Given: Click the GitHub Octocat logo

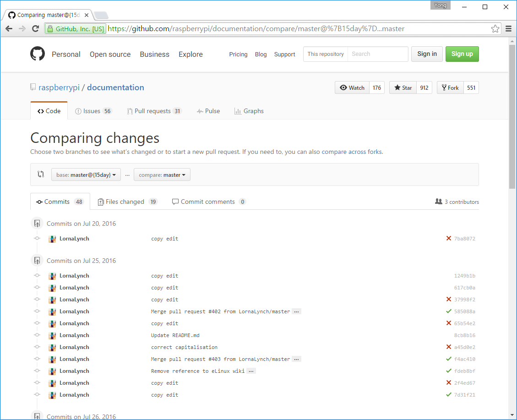Looking at the screenshot, I should coord(38,54).
